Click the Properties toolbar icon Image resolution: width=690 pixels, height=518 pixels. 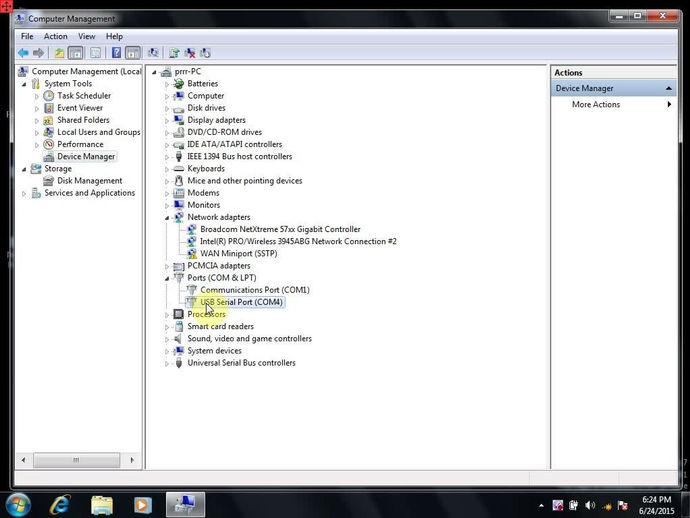[x=95, y=53]
